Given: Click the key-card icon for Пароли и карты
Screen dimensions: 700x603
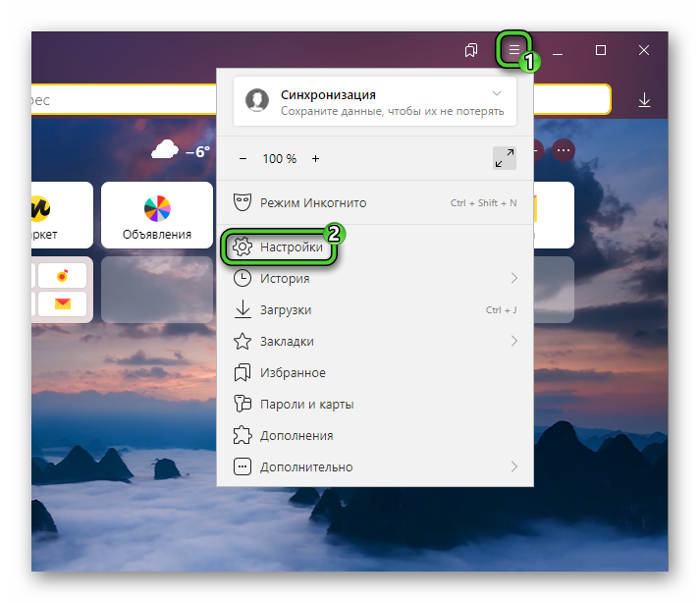Looking at the screenshot, I should [x=242, y=404].
